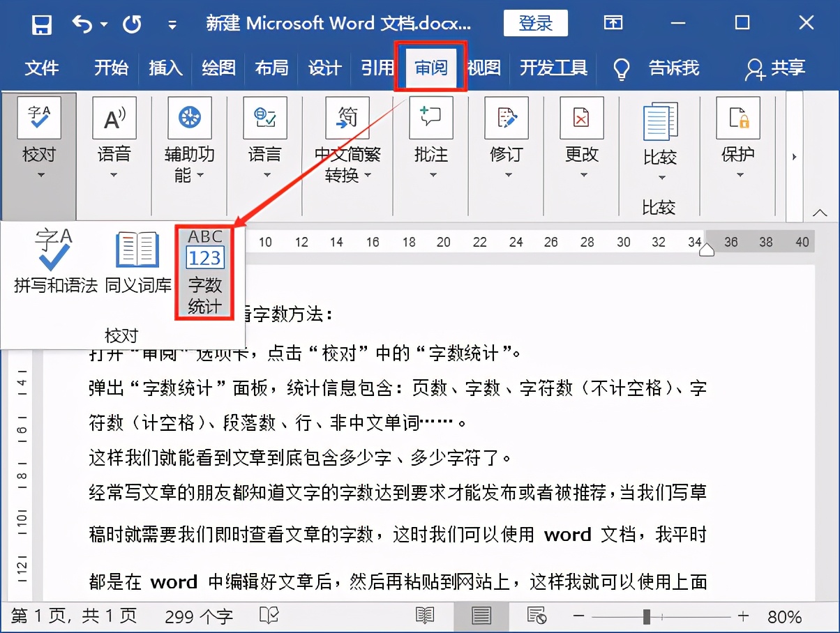This screenshot has width=840, height=633.
Task: Click the 保护 protect document icon
Action: [x=738, y=117]
